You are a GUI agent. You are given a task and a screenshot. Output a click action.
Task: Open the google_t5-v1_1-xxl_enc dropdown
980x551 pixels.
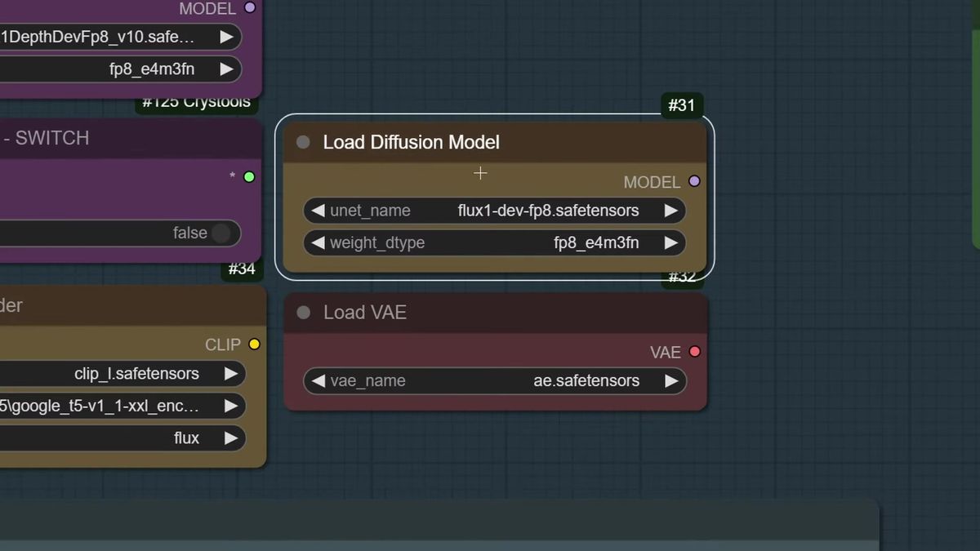pyautogui.click(x=122, y=406)
